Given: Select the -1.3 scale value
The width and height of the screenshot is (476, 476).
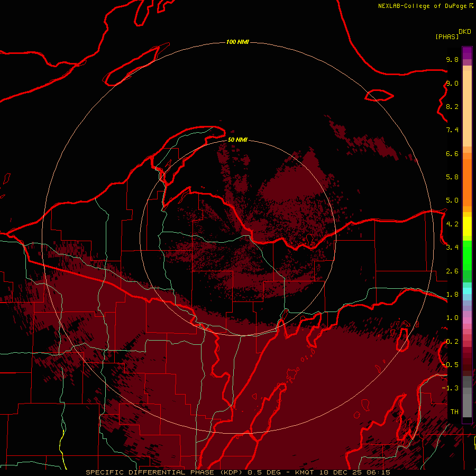Looking at the screenshot, I should [x=451, y=388].
